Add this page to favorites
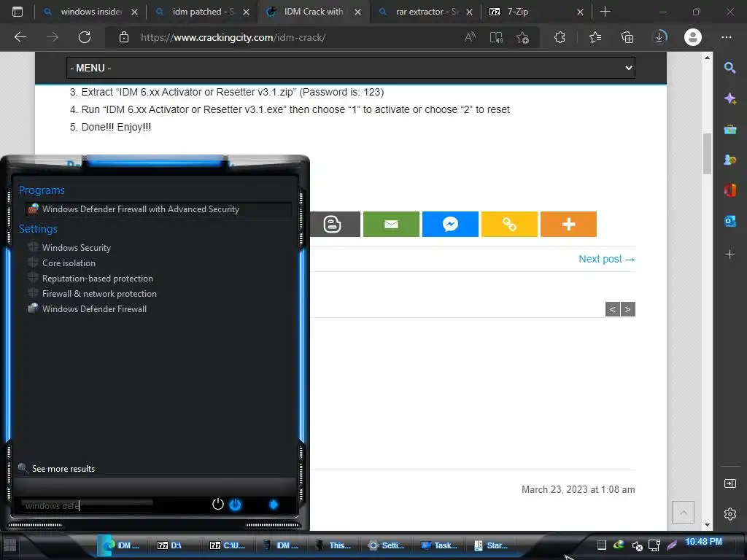Viewport: 747px width, 560px height. [522, 37]
